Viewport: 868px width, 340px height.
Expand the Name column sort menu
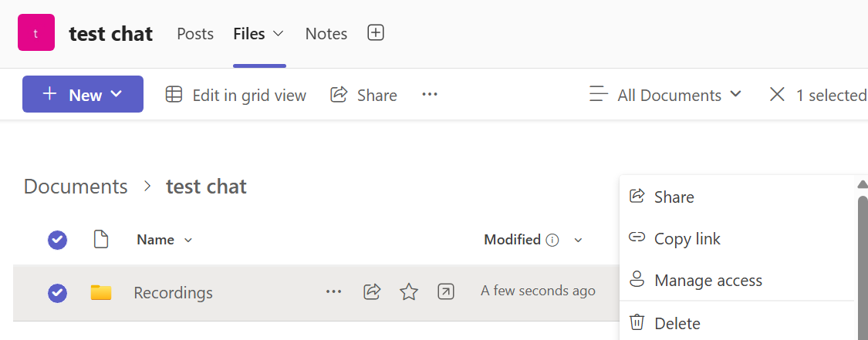[188, 241]
